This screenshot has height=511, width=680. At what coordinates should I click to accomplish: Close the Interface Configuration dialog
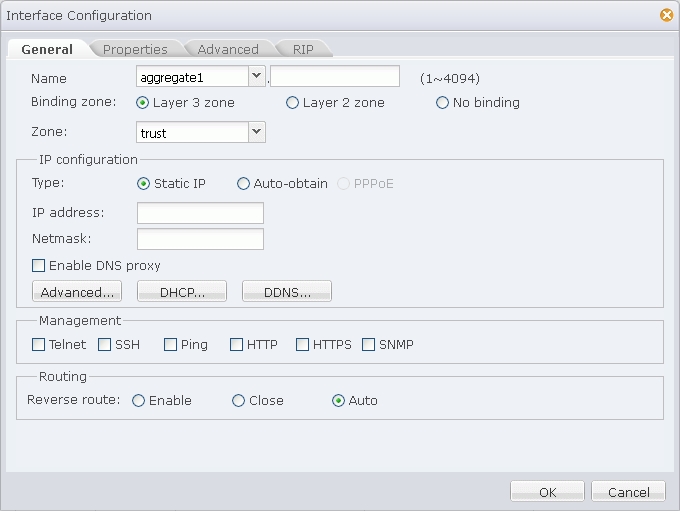667,15
